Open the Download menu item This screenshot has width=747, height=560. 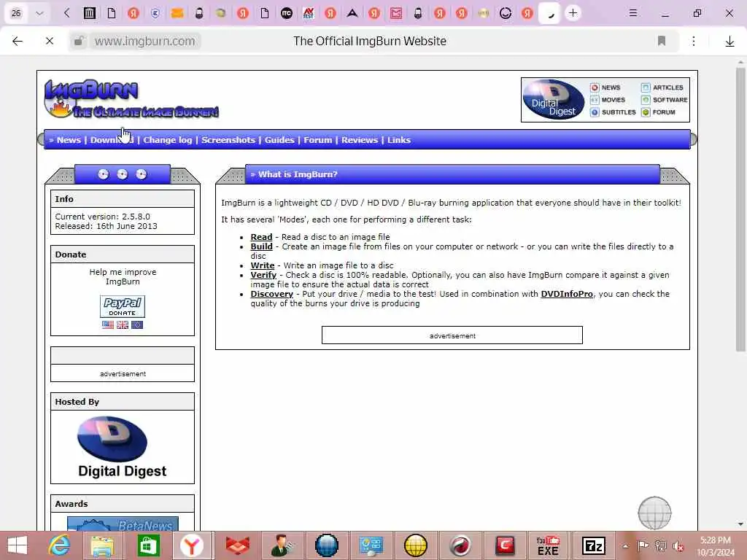point(112,140)
